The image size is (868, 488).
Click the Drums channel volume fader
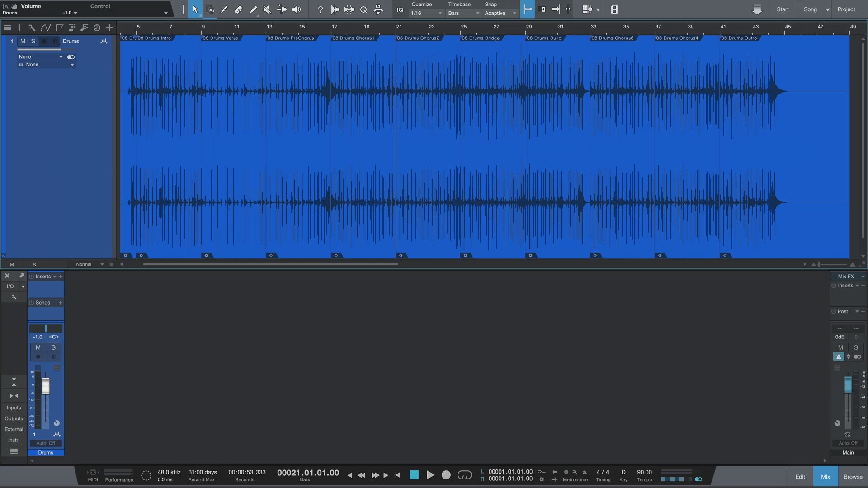pos(46,386)
